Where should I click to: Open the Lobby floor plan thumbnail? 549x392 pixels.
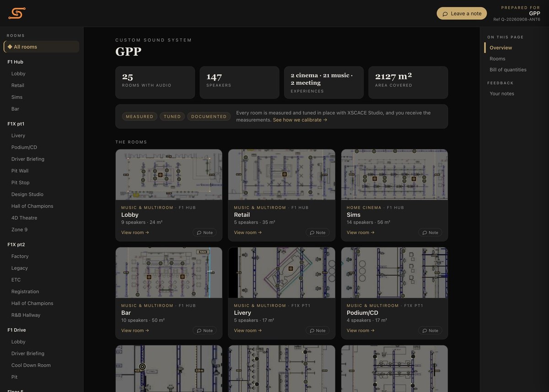[x=169, y=175]
